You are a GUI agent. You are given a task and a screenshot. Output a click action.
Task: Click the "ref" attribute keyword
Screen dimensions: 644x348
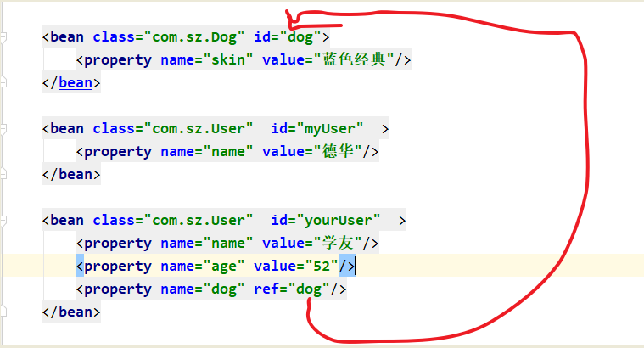click(266, 289)
